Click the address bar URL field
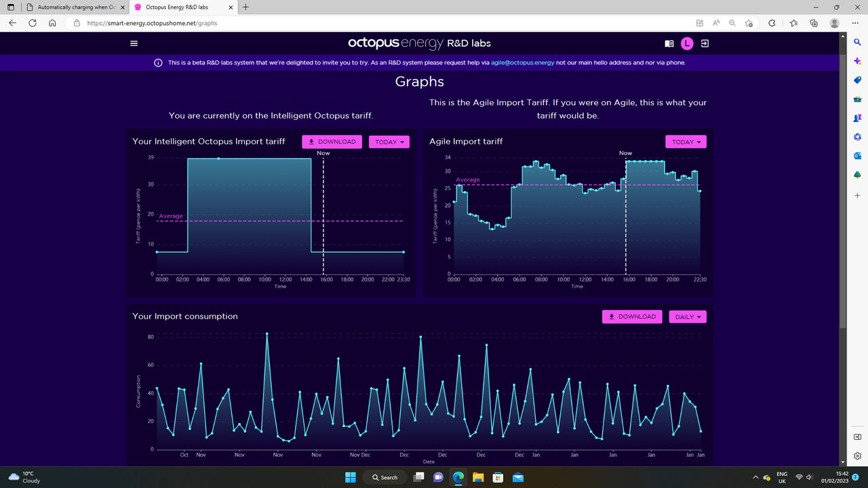This screenshot has width=868, height=488. pos(380,22)
